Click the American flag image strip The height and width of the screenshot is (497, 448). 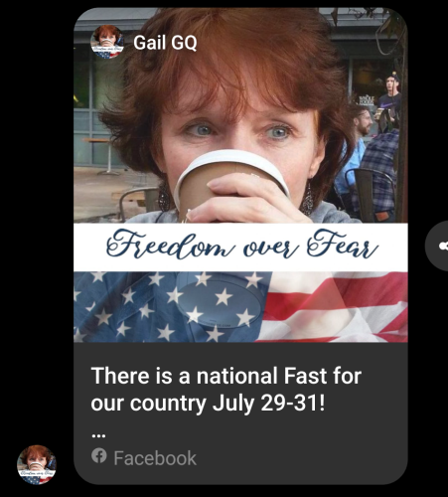[240, 307]
